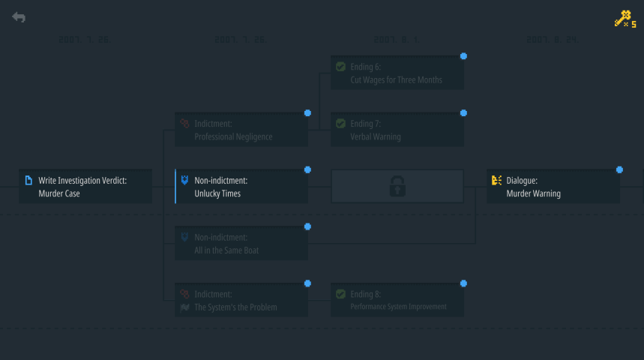The image size is (644, 360).
Task: Click the dialogue icon beside Murder Warning
Action: (x=496, y=180)
